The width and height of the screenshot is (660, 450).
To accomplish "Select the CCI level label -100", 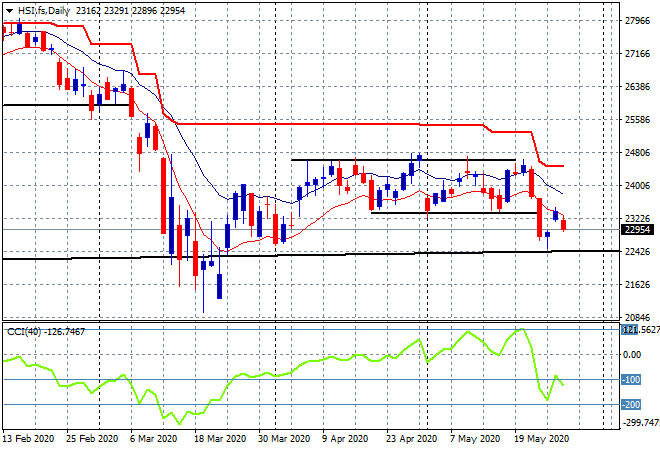I will [x=631, y=380].
